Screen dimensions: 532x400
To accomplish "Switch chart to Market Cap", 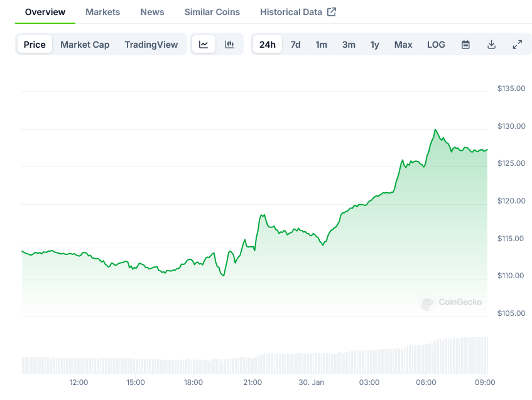I will (x=85, y=45).
